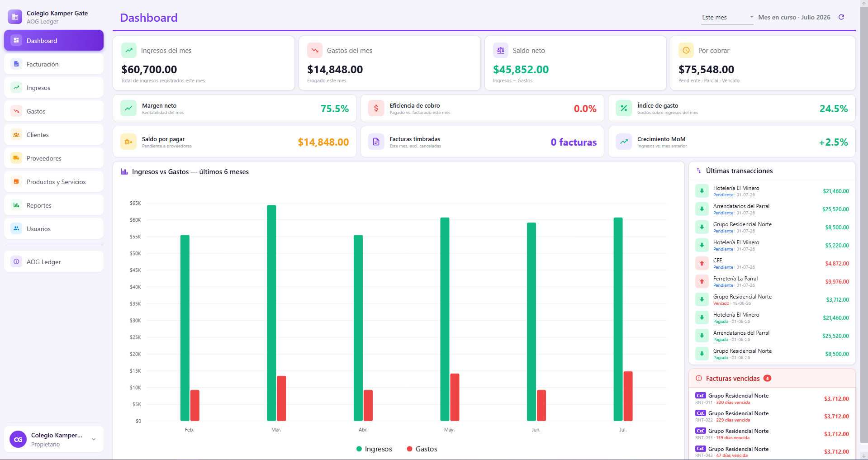Toggle the Gastos legend item
This screenshot has width=868, height=460.
(422, 449)
